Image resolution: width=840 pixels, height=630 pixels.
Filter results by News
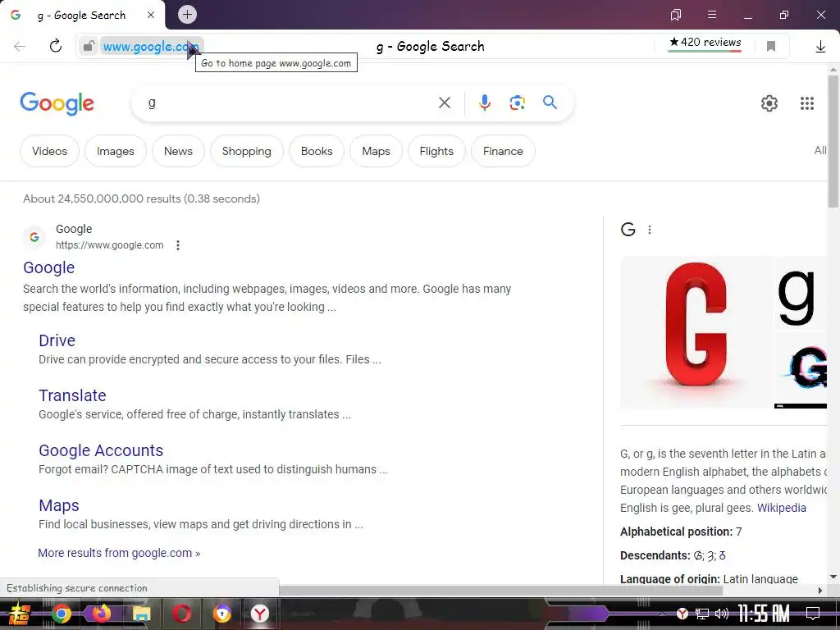[178, 151]
